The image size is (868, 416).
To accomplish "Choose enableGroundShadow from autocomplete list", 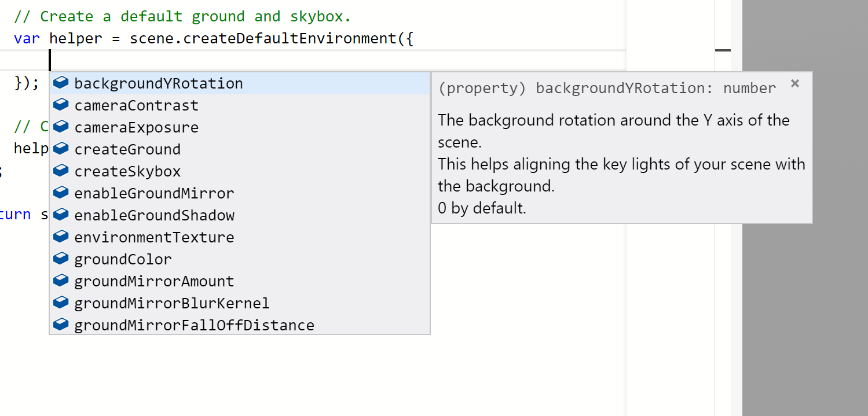I will (x=240, y=215).
